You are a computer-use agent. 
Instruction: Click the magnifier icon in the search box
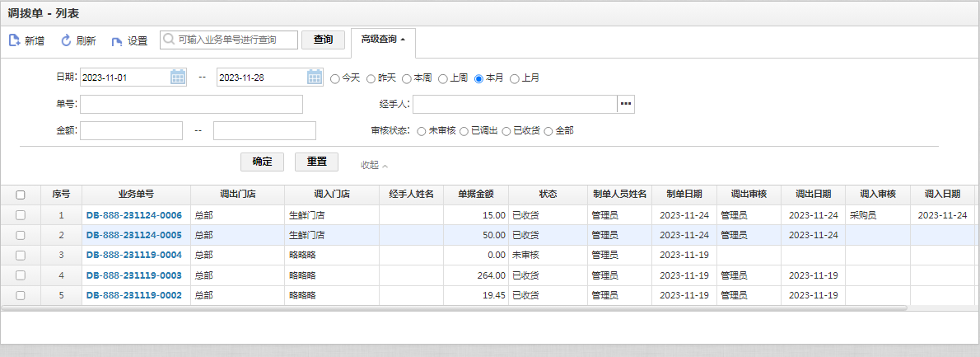(x=168, y=39)
